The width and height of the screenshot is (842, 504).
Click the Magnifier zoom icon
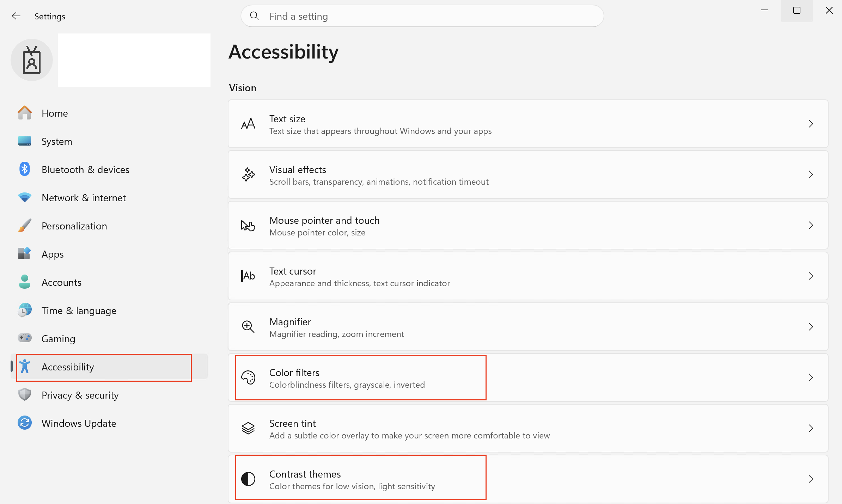coord(248,327)
